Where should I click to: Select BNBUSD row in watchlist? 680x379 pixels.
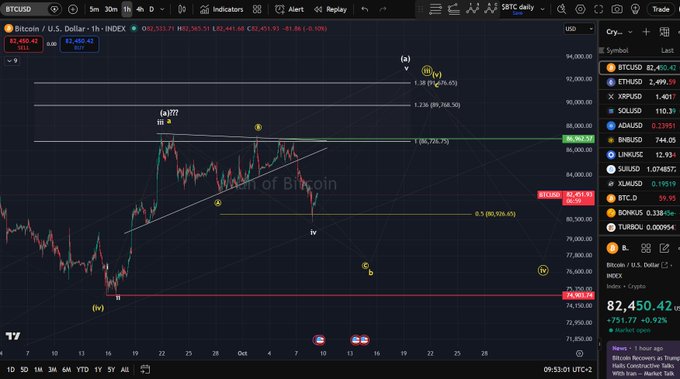click(x=640, y=140)
